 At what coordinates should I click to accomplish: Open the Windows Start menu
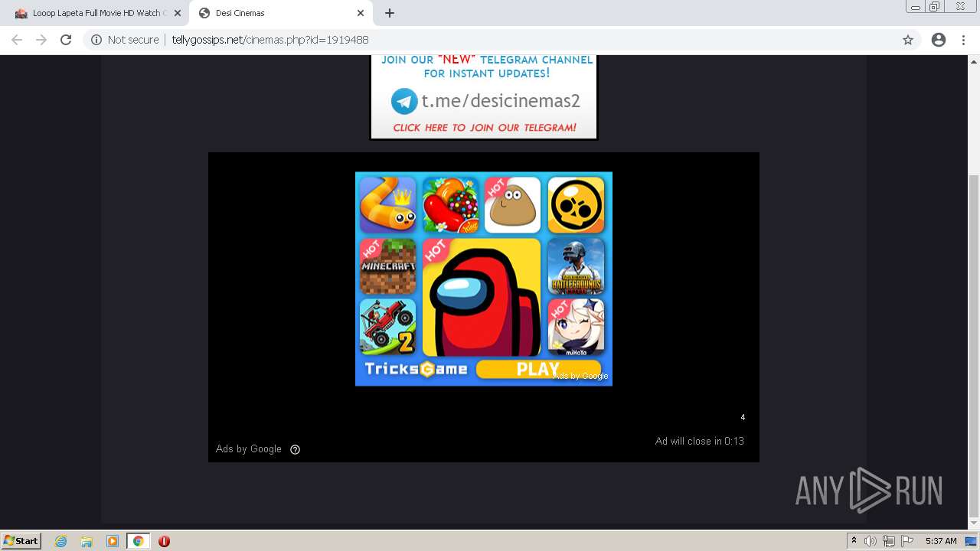[21, 541]
